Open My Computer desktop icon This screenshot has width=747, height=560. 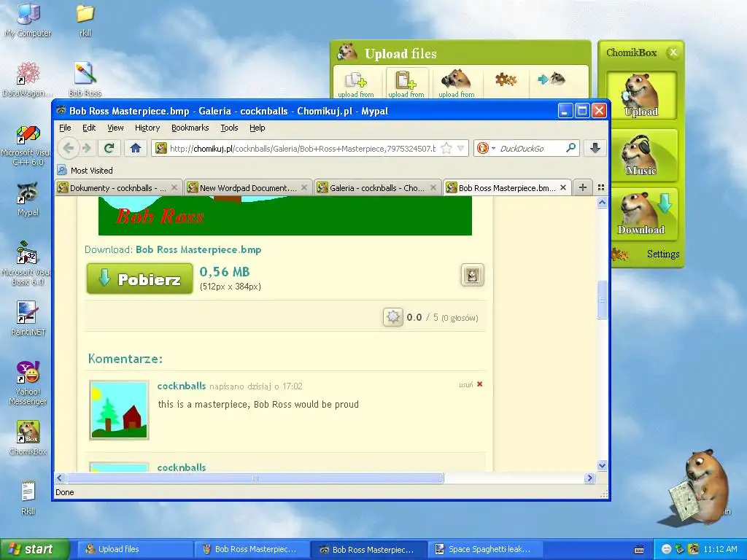pyautogui.click(x=28, y=20)
